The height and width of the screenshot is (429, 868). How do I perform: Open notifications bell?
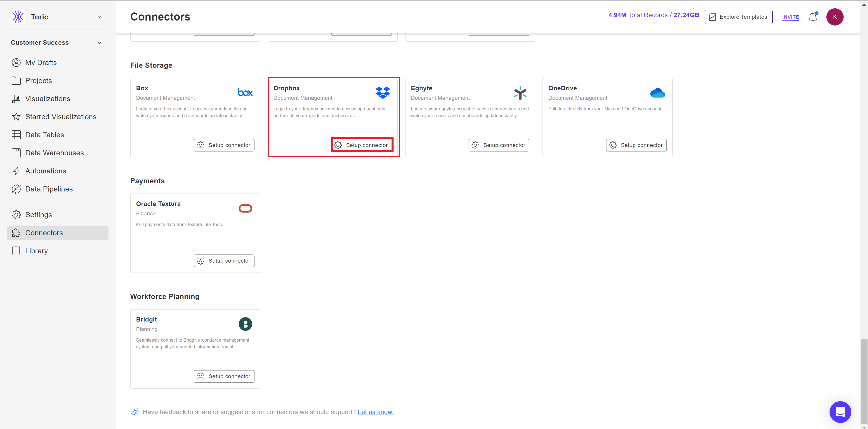[x=813, y=17]
